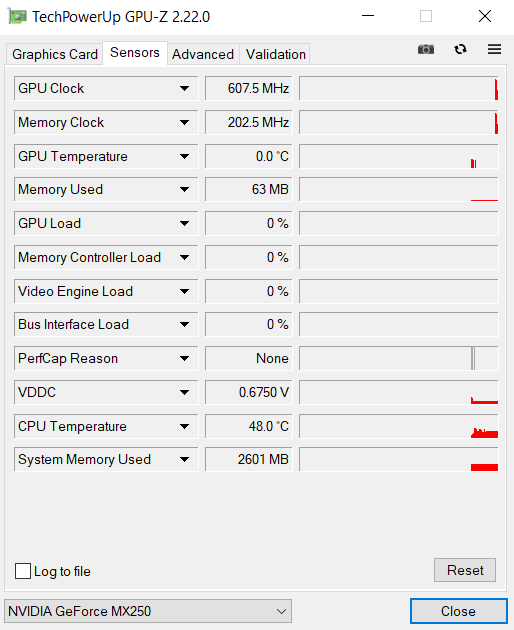Open the Advanced tab
This screenshot has width=514, height=630.
(203, 54)
